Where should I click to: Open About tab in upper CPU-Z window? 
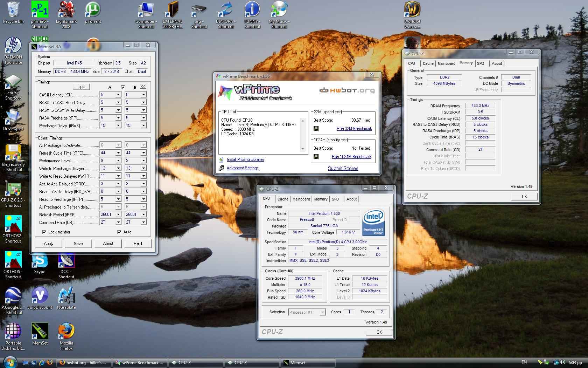497,63
